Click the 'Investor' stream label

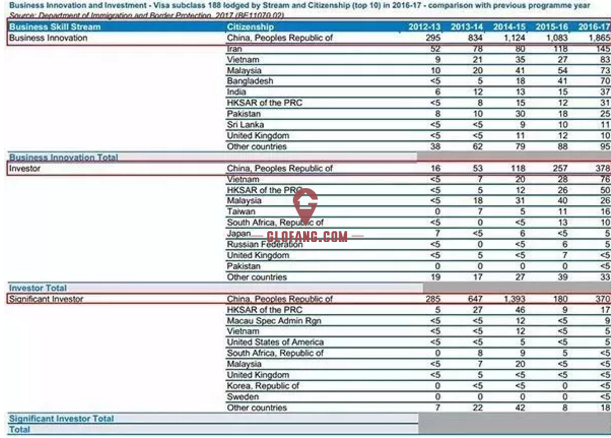tap(25, 168)
